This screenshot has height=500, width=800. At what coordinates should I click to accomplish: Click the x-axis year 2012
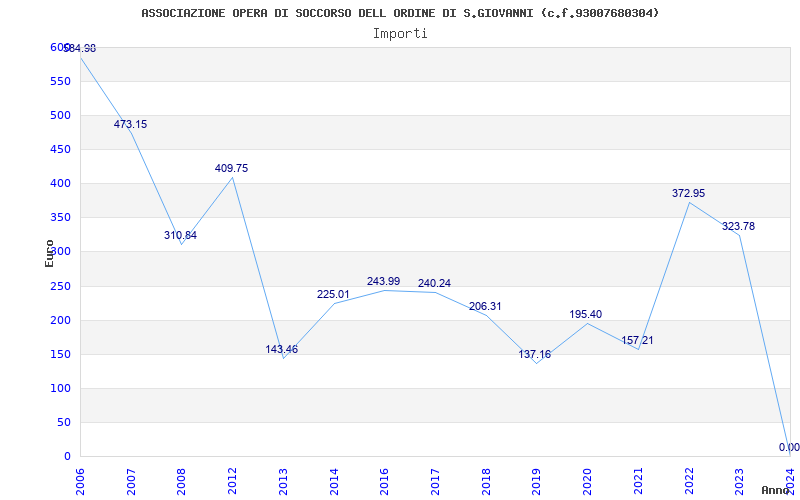(233, 482)
